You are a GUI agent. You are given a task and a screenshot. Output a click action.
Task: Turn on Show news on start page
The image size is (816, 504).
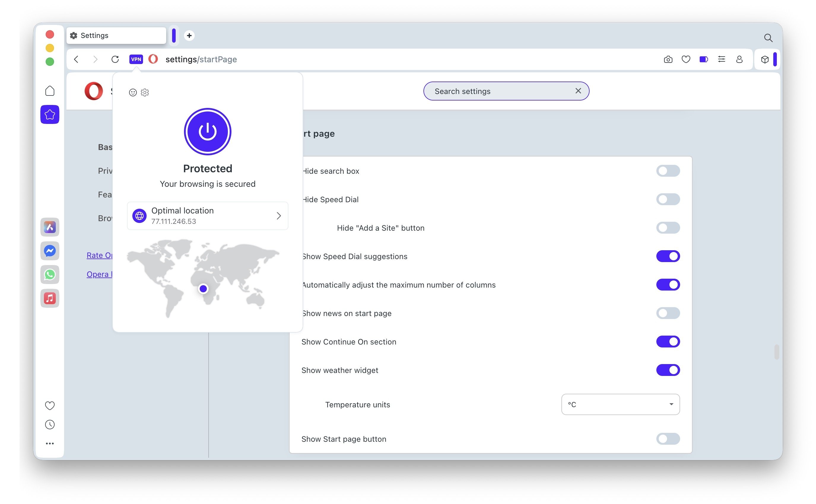668,313
